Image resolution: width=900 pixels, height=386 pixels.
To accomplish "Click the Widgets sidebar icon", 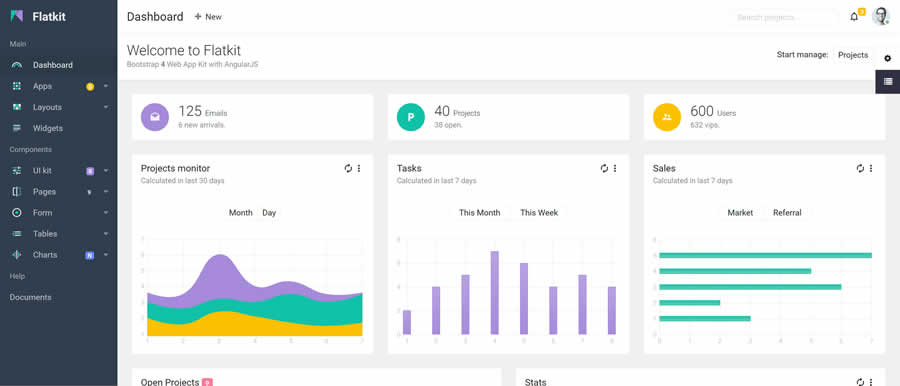I will [17, 128].
